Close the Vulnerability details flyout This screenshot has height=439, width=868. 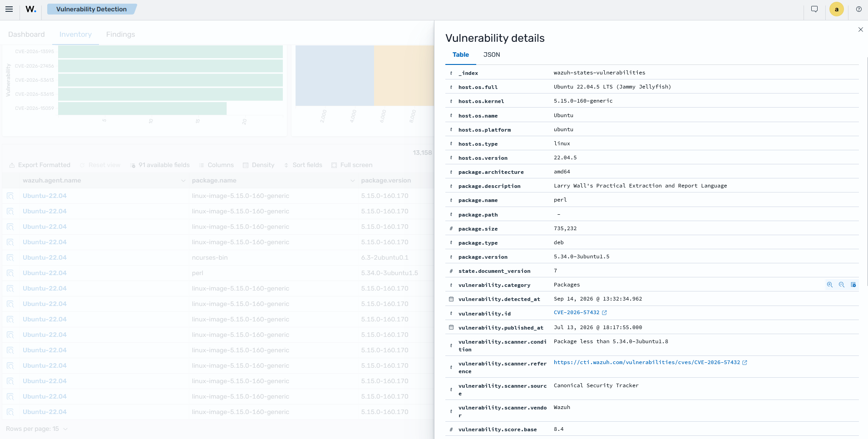[x=860, y=30]
